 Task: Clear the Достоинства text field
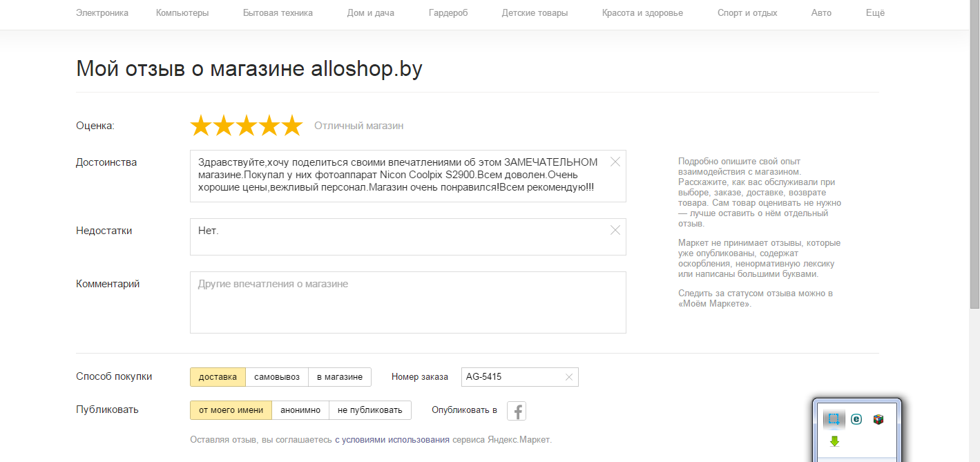[615, 162]
